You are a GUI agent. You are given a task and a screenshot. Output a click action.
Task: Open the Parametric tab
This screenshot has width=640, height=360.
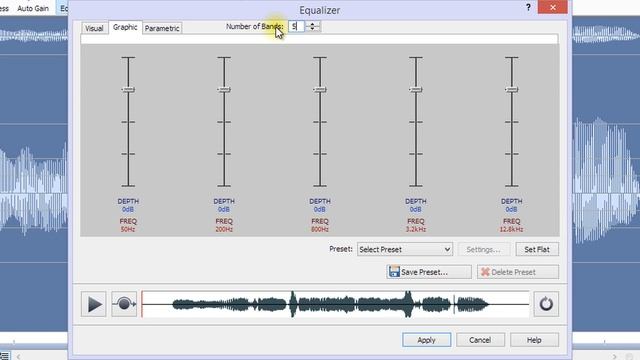pyautogui.click(x=162, y=28)
